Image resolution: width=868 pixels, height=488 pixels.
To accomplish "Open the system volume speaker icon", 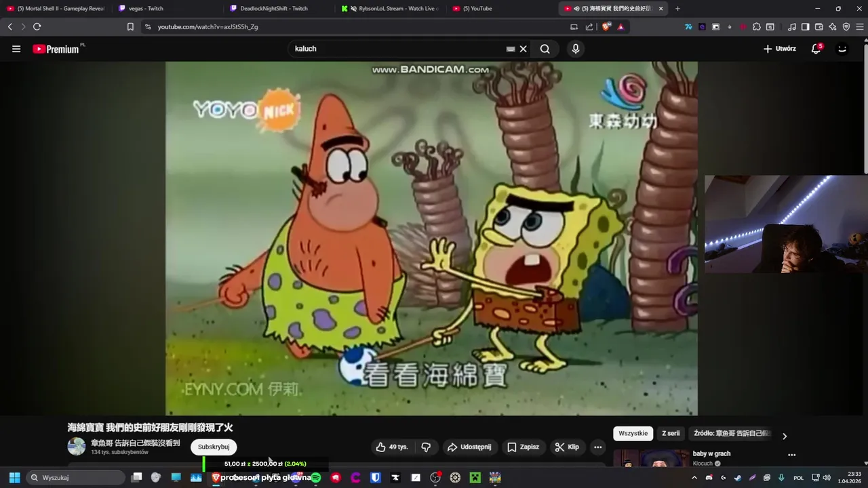I will (x=827, y=477).
